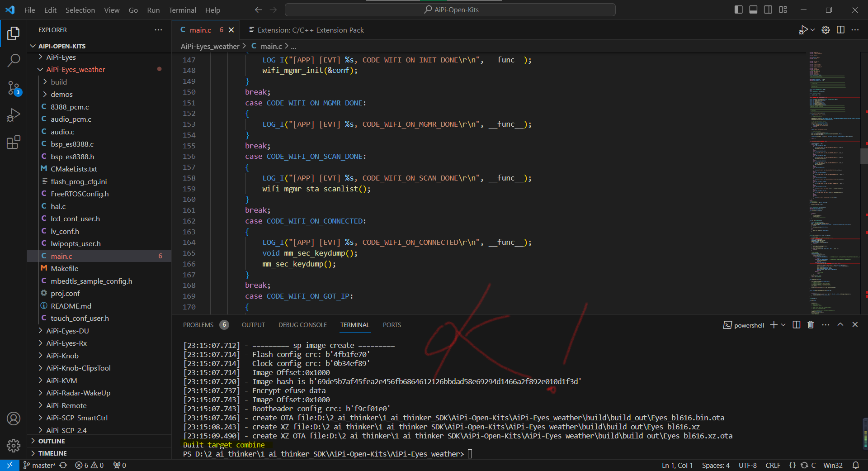This screenshot has height=471, width=868.
Task: Toggle primary side bar layout icon
Action: [739, 10]
